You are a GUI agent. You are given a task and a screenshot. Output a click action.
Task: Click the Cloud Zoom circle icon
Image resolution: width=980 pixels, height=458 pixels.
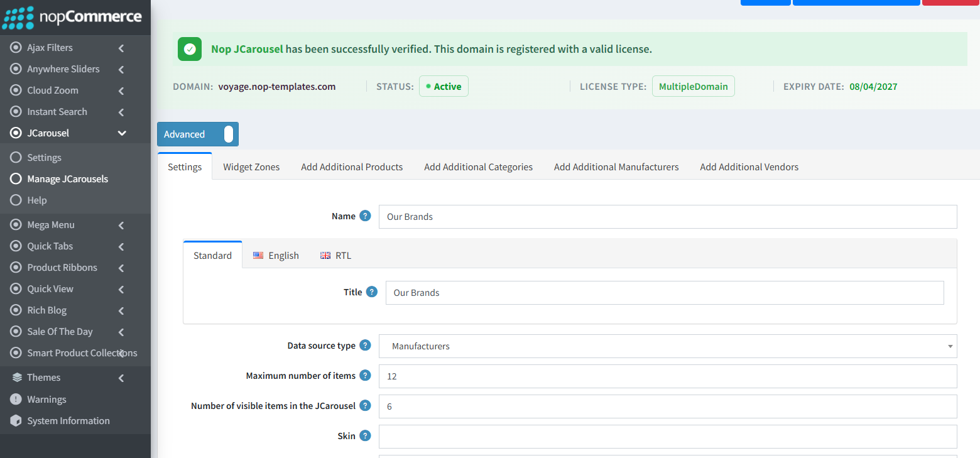click(x=16, y=90)
